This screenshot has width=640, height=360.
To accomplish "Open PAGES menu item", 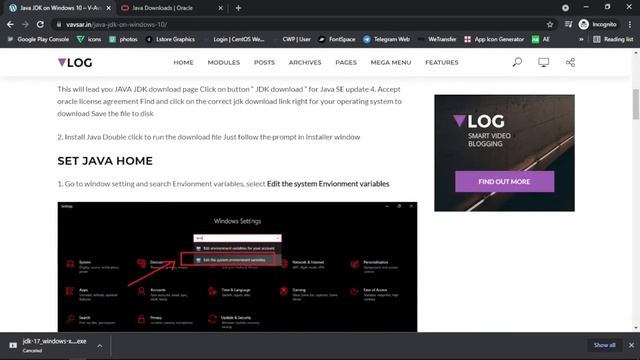I will point(346,62).
